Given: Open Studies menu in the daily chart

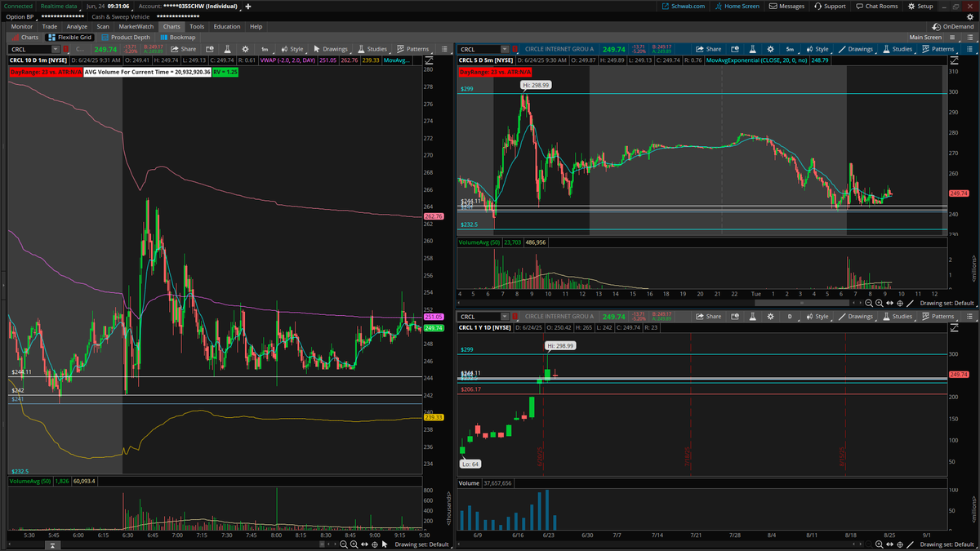Looking at the screenshot, I should point(898,316).
